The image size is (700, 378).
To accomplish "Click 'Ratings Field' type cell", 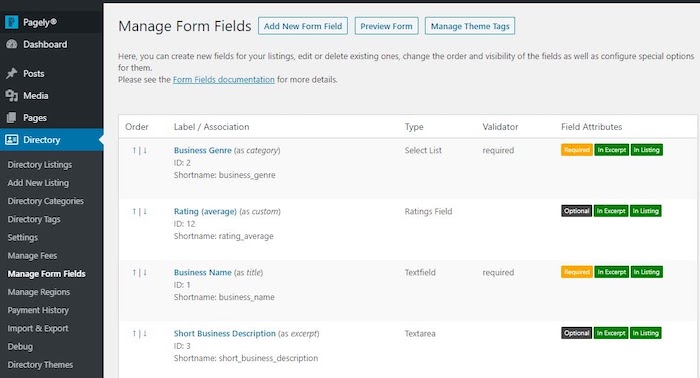I will pyautogui.click(x=428, y=212).
